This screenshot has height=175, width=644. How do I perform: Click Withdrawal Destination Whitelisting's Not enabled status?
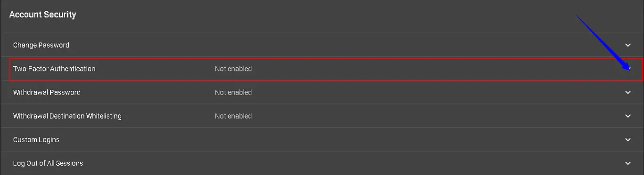pyautogui.click(x=233, y=116)
